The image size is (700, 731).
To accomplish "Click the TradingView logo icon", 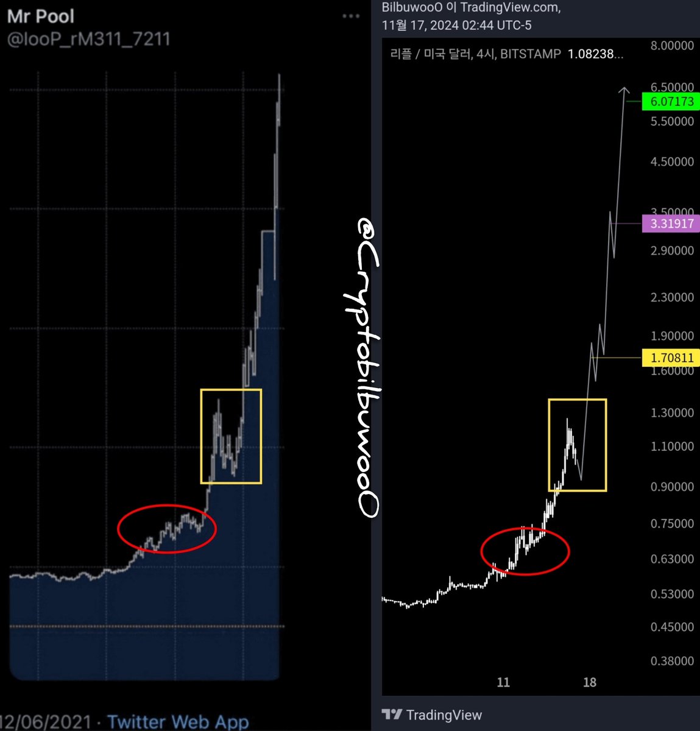I will (392, 715).
